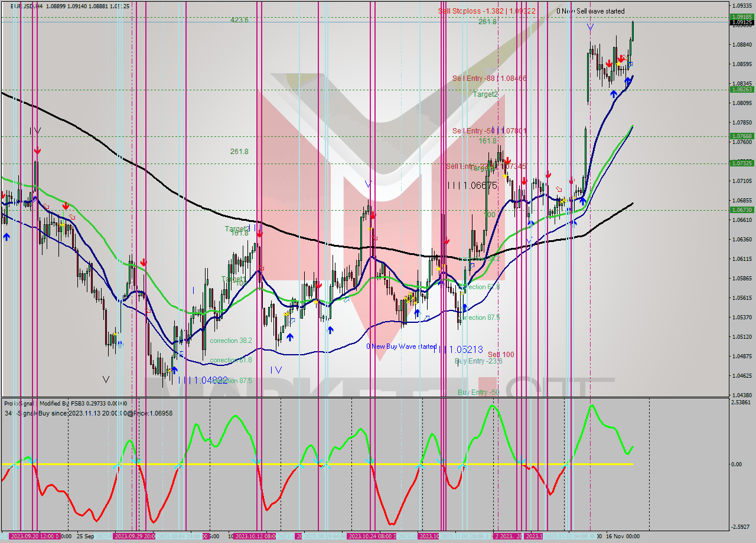The image size is (756, 543).
Task: Click the 2023.09.29 20:00 date marker
Action: [x=135, y=536]
